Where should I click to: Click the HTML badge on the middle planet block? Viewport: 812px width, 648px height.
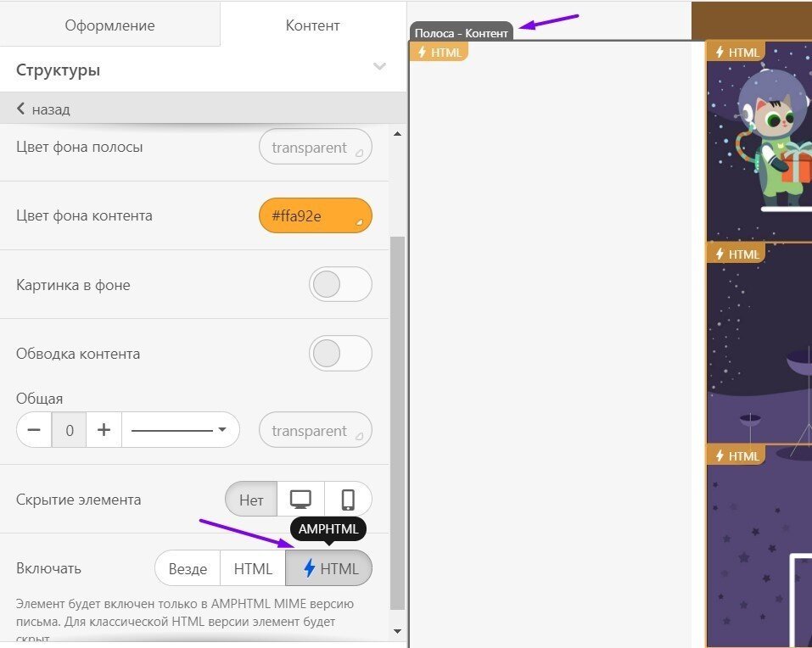click(736, 254)
